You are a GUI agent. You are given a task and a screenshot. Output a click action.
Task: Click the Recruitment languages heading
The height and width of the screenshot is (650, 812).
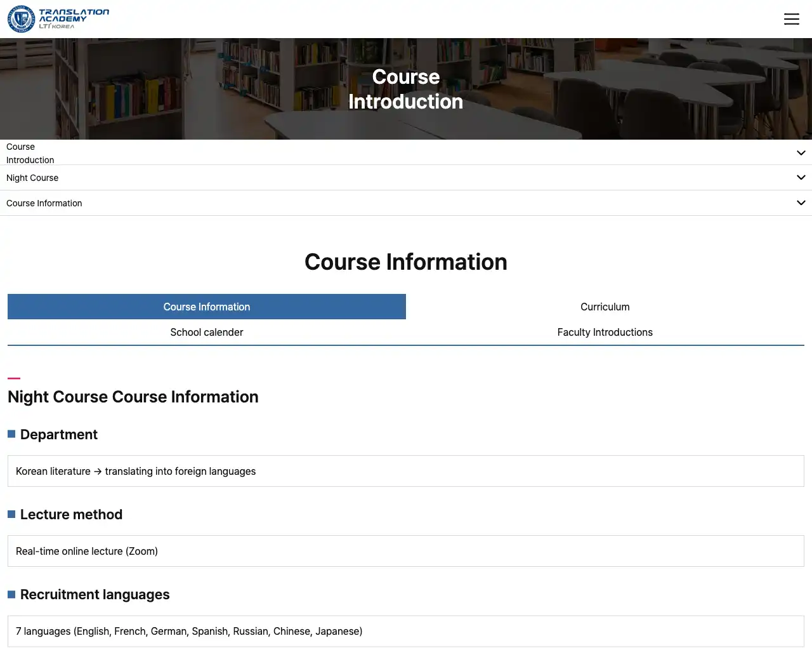tap(95, 594)
